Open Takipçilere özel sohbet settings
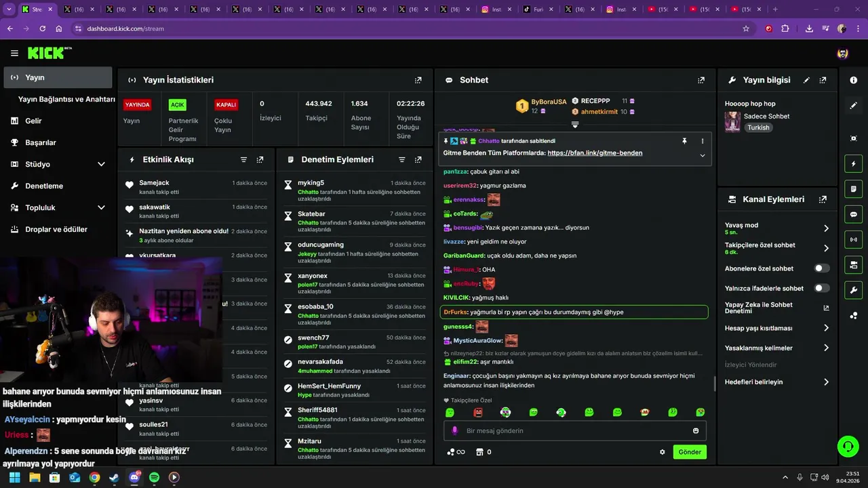The width and height of the screenshot is (868, 488). 777,248
